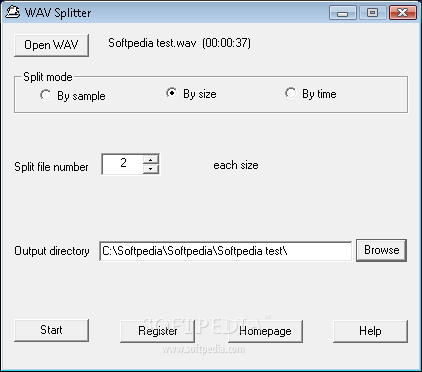Focus the split file number field

(123, 164)
